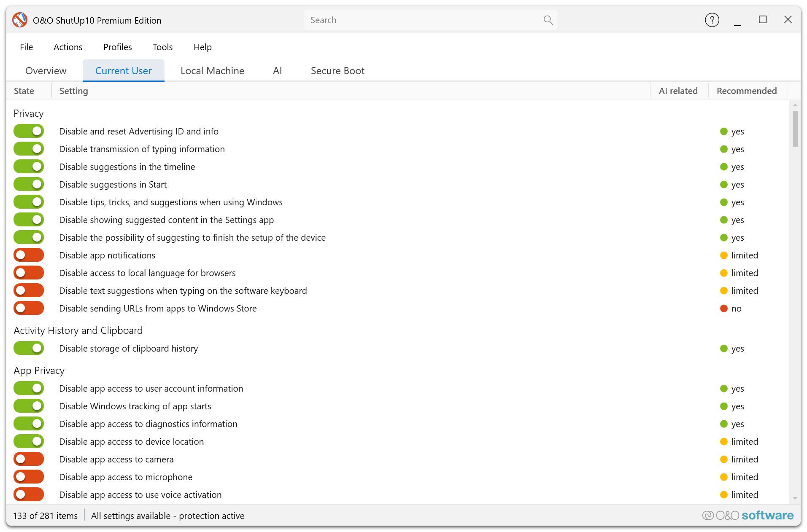Open the Help menu

click(x=202, y=47)
